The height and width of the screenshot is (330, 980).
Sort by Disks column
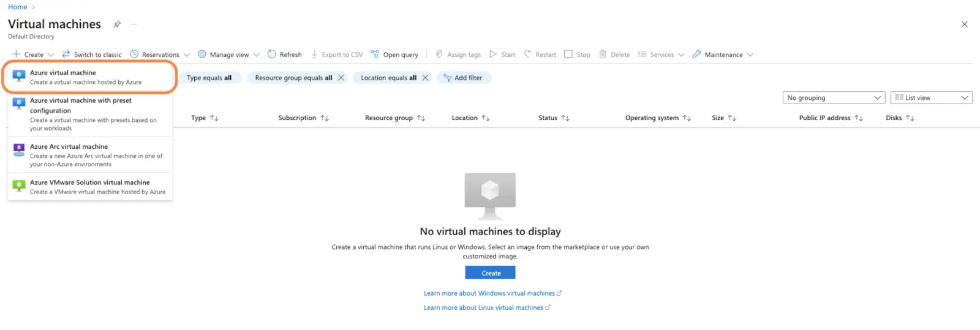point(900,118)
